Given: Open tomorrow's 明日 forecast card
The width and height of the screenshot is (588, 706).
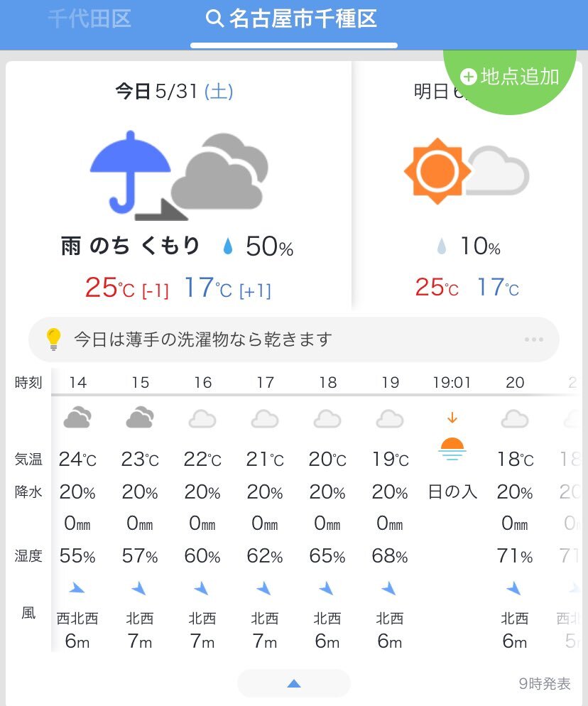Looking at the screenshot, I should pyautogui.click(x=467, y=185).
